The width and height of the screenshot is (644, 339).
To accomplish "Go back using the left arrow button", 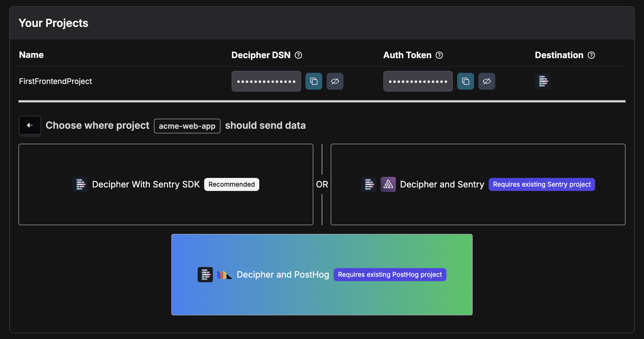I will (30, 125).
